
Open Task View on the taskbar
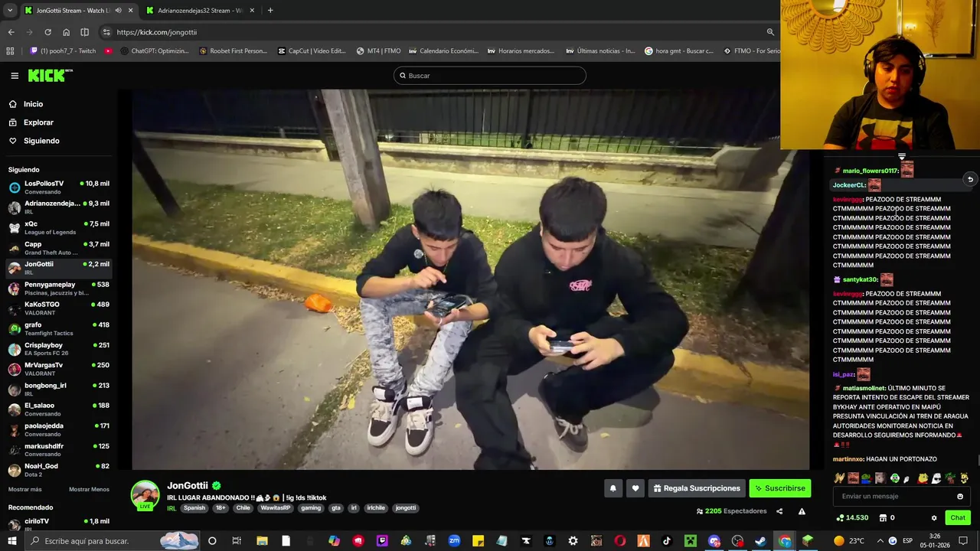[237, 541]
